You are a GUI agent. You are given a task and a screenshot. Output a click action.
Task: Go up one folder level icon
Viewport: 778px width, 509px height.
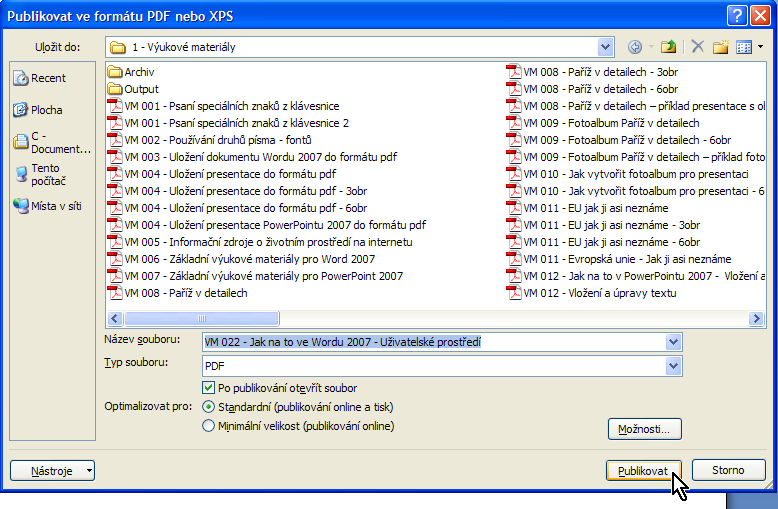click(668, 47)
